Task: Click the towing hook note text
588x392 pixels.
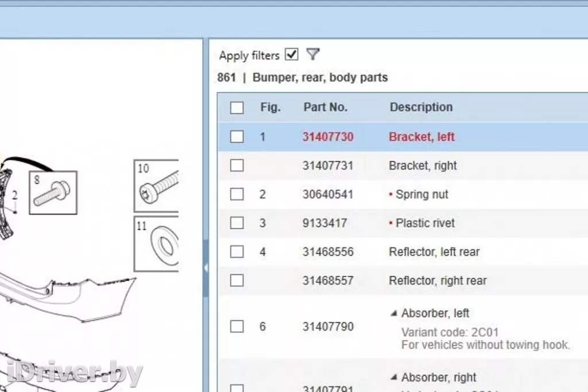Action: 486,345
